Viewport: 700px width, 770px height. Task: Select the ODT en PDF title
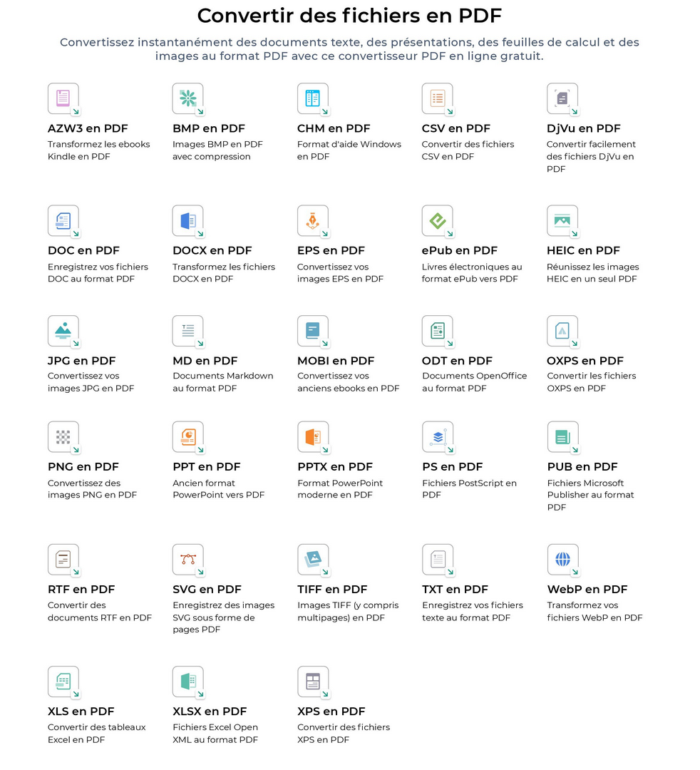(456, 361)
